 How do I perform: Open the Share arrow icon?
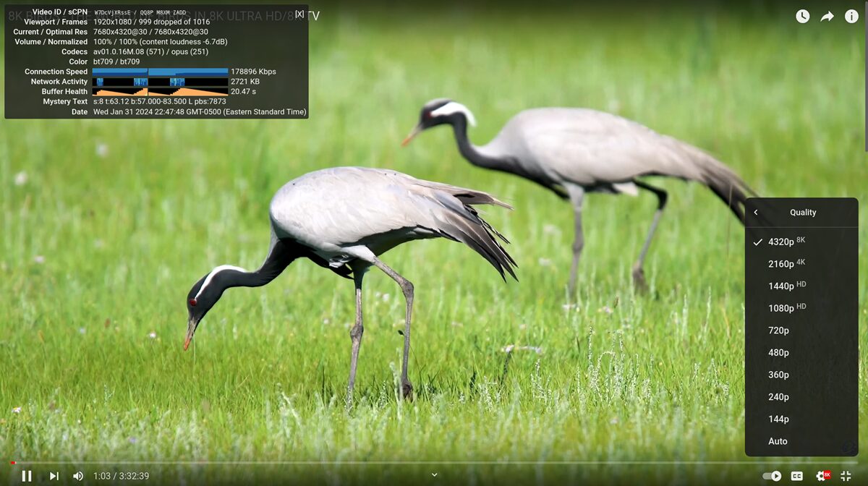(x=827, y=16)
